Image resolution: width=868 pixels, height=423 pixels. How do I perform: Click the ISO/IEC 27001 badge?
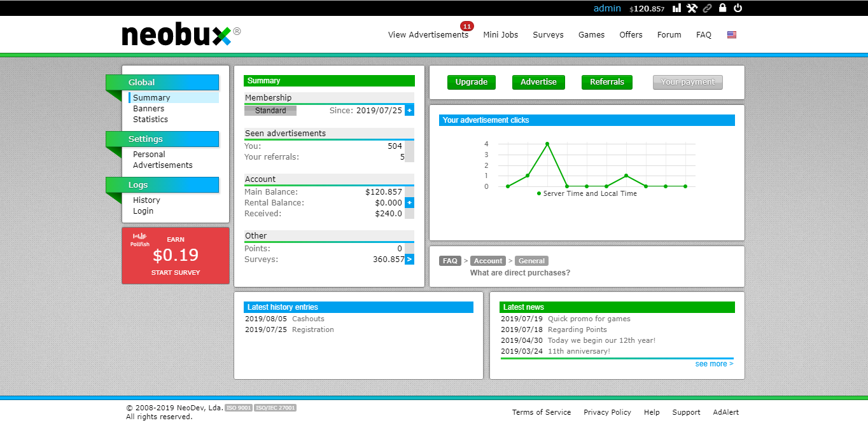276,408
